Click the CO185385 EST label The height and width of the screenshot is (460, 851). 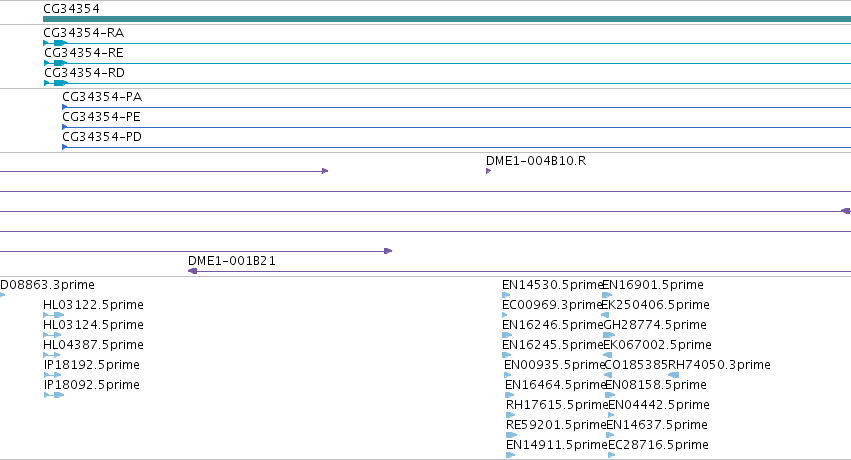[636, 365]
